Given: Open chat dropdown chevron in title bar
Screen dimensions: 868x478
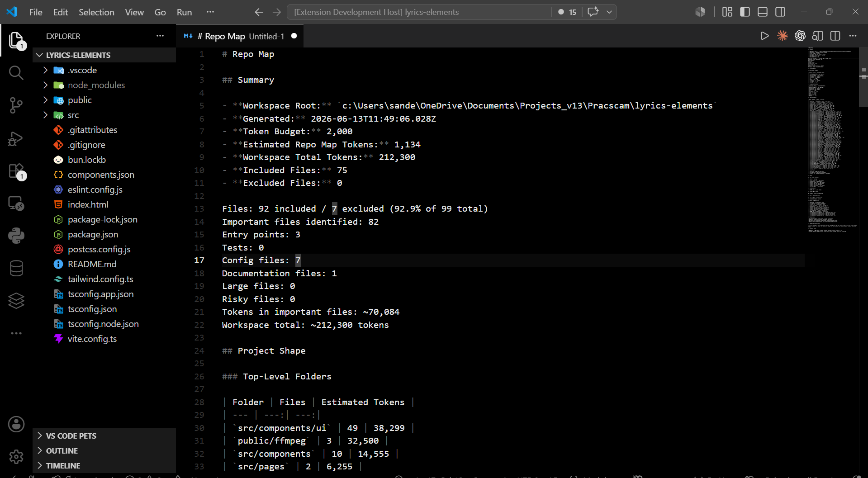Looking at the screenshot, I should tap(609, 12).
